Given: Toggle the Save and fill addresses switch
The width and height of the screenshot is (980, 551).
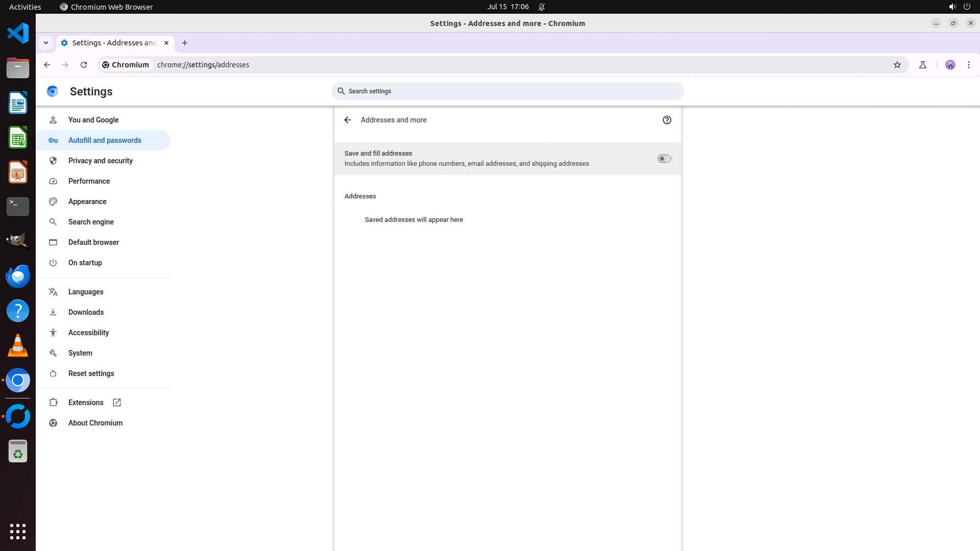Looking at the screenshot, I should point(664,159).
